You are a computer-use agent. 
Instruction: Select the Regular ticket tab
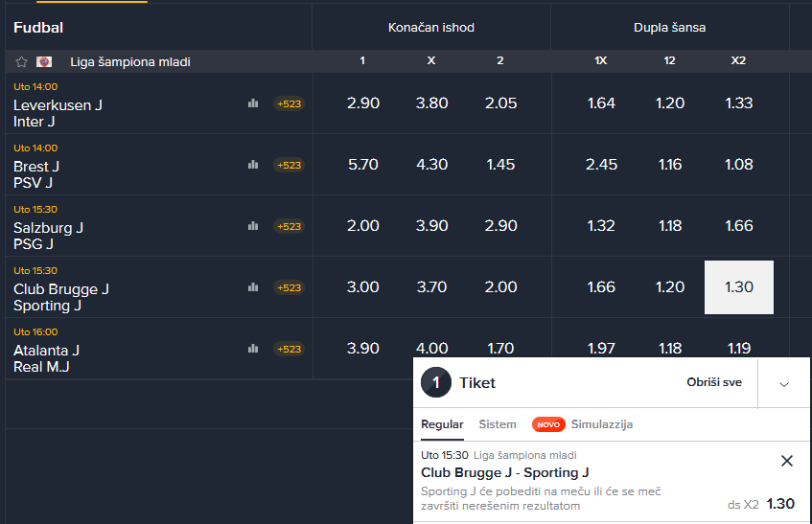click(x=442, y=424)
